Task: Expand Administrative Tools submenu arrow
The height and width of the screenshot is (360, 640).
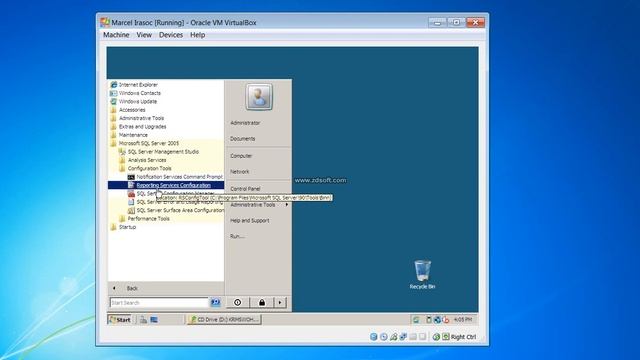Action: (x=287, y=204)
